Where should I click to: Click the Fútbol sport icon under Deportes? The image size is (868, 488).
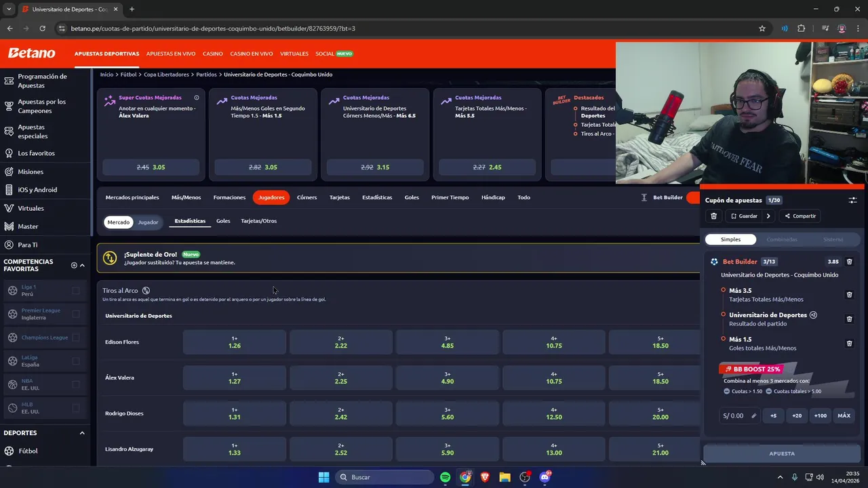click(9, 451)
